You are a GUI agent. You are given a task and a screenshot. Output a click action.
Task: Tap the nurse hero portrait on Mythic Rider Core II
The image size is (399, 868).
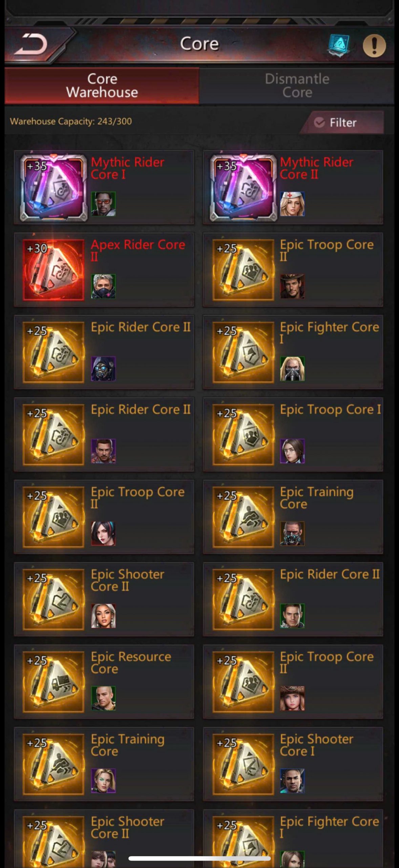click(292, 204)
